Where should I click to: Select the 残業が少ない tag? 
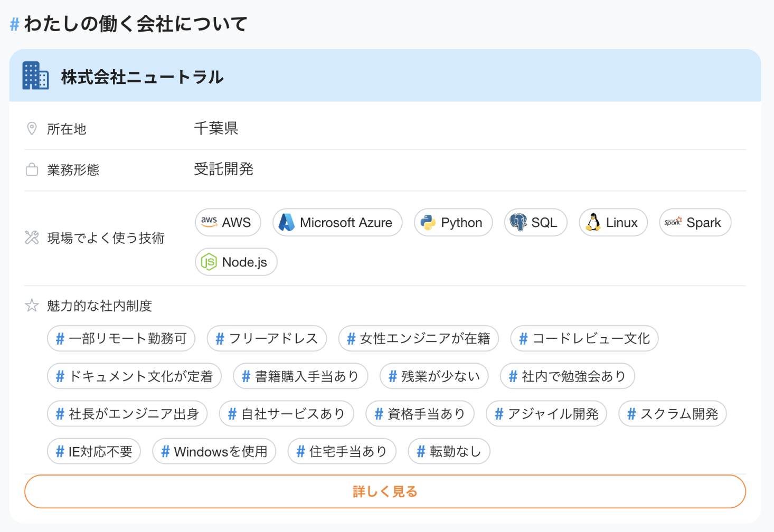pyautogui.click(x=434, y=376)
